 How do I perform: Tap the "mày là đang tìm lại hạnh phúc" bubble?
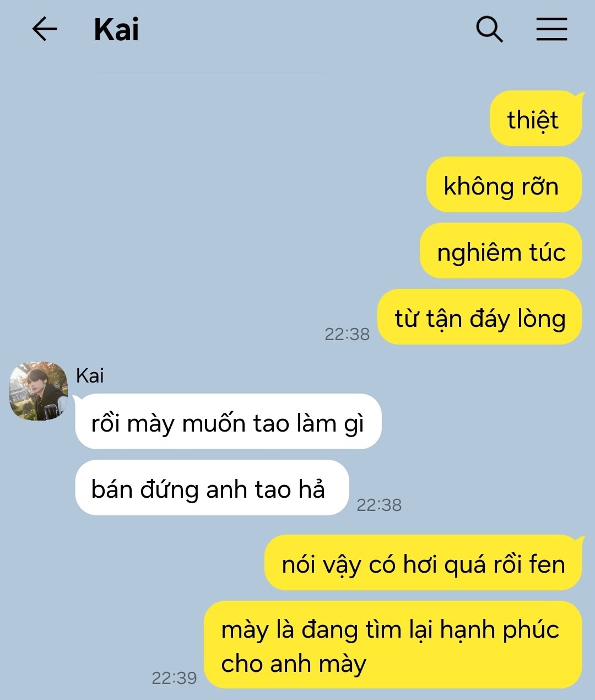(393, 645)
